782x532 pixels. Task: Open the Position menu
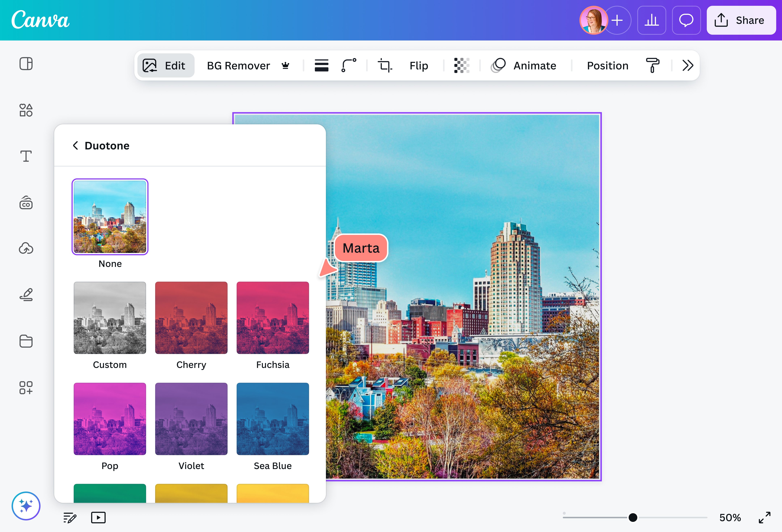point(607,66)
